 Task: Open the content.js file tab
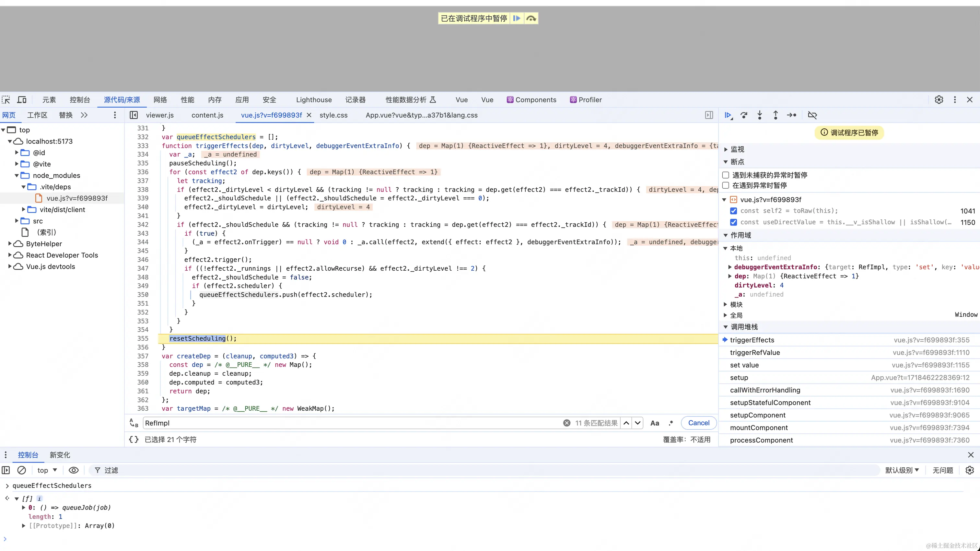[207, 115]
